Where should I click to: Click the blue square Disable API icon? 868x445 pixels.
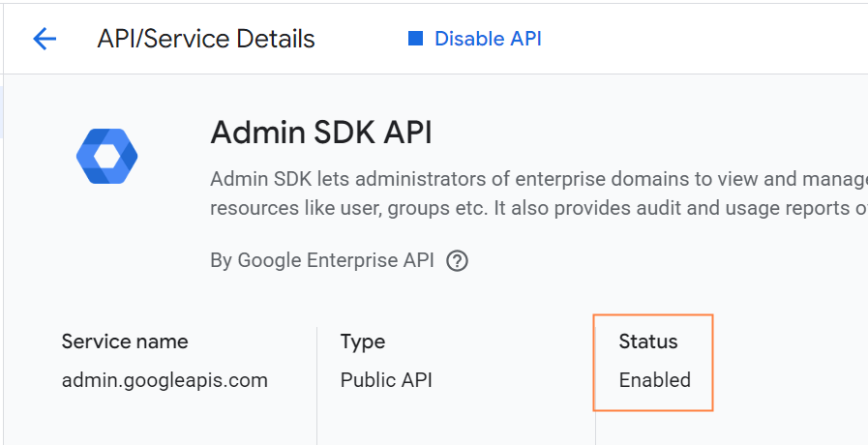416,39
